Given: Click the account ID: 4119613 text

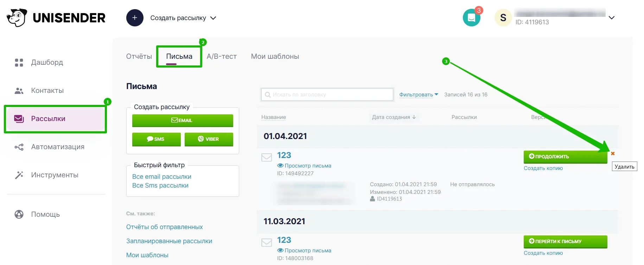Looking at the screenshot, I should (x=532, y=22).
